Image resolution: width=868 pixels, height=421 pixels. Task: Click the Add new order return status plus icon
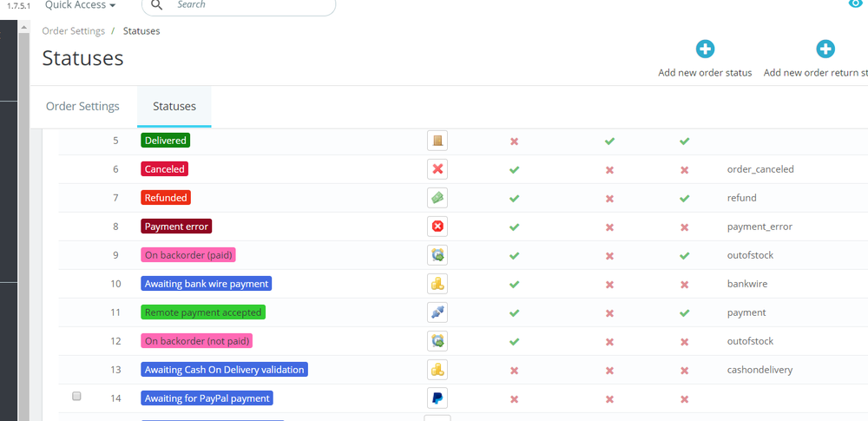[x=825, y=49]
